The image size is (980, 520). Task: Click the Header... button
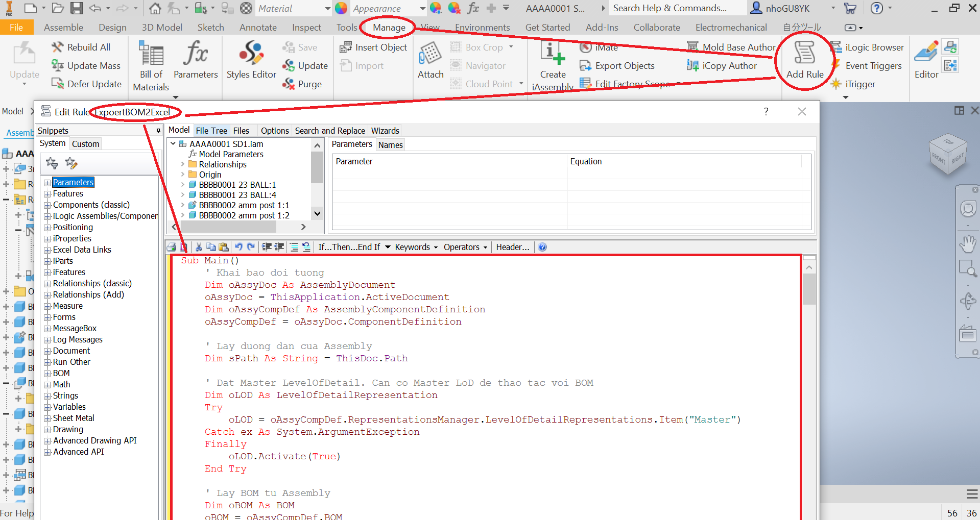(x=512, y=247)
